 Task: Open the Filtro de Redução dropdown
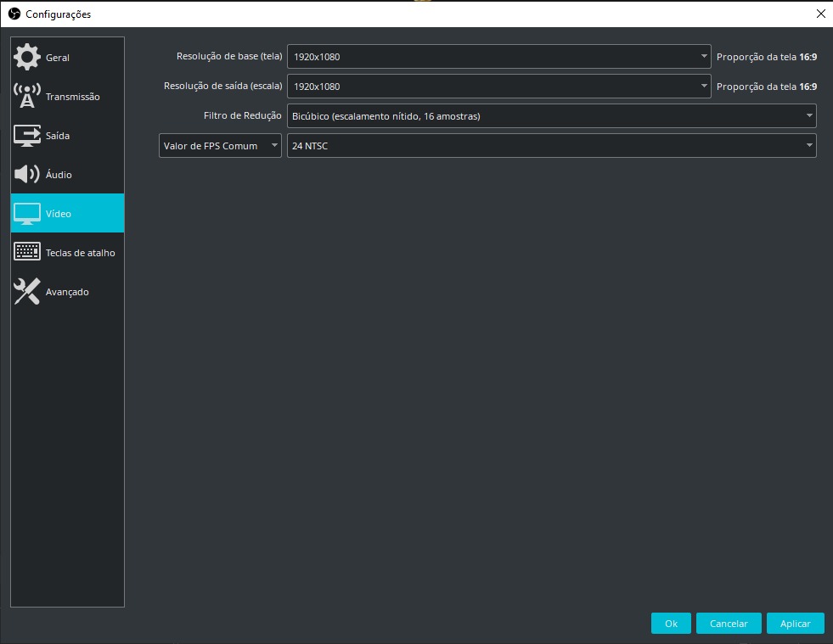click(551, 116)
